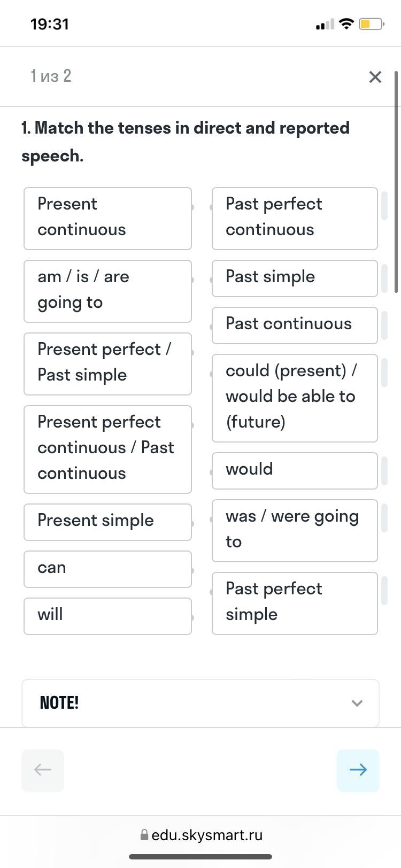The image size is (401, 868).
Task: Tap the Wi-Fi icon in status bar
Action: tap(346, 24)
